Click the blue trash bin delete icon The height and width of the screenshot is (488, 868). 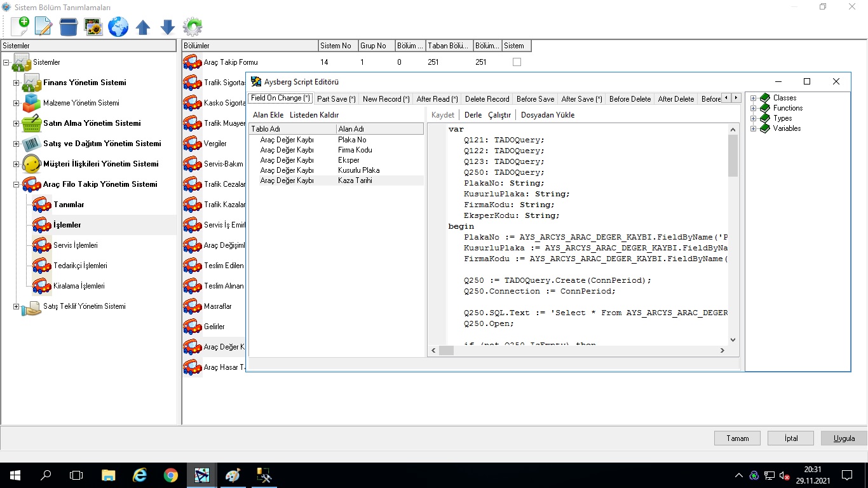tap(69, 27)
